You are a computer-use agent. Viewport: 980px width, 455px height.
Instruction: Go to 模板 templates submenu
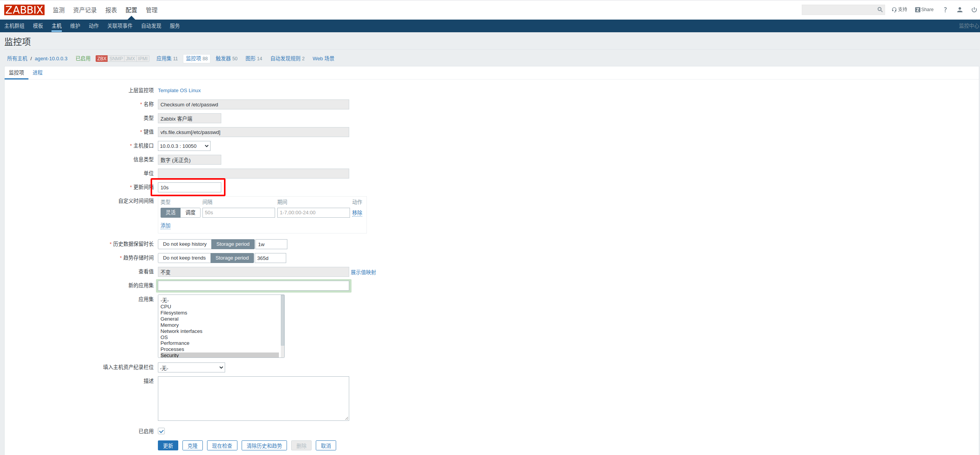[38, 26]
